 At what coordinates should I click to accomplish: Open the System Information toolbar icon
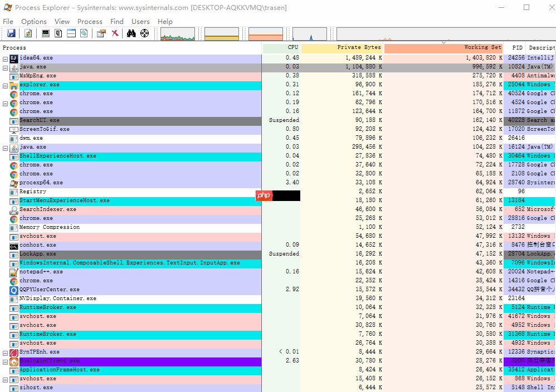pyautogui.click(x=46, y=33)
